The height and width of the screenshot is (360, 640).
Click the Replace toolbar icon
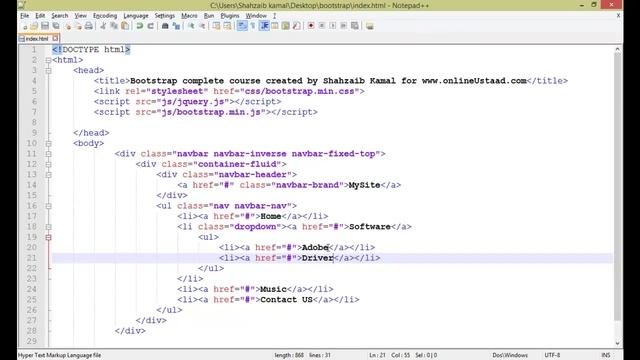pos(176,26)
